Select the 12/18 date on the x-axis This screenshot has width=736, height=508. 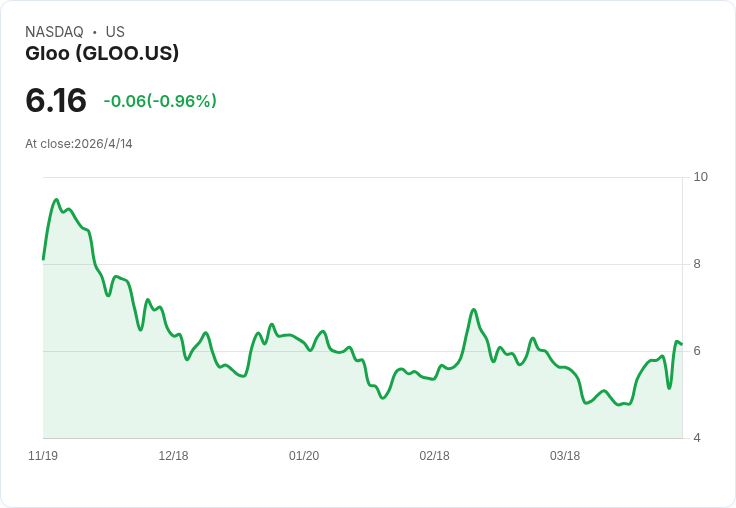click(x=173, y=456)
